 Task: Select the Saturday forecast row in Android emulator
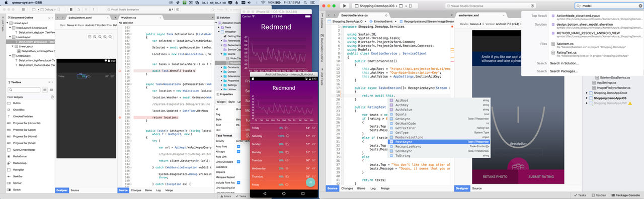[284, 136]
